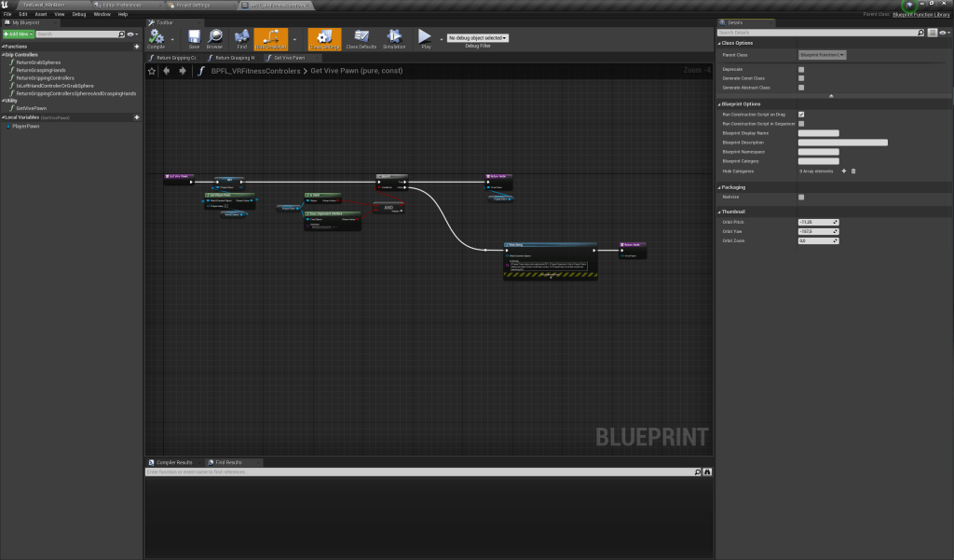Image resolution: width=954 pixels, height=560 pixels.
Task: Collapse the Blueprint Options section
Action: click(743, 103)
